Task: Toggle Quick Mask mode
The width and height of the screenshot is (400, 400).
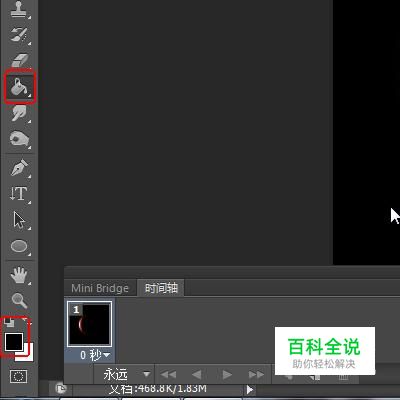Action: pos(19,376)
